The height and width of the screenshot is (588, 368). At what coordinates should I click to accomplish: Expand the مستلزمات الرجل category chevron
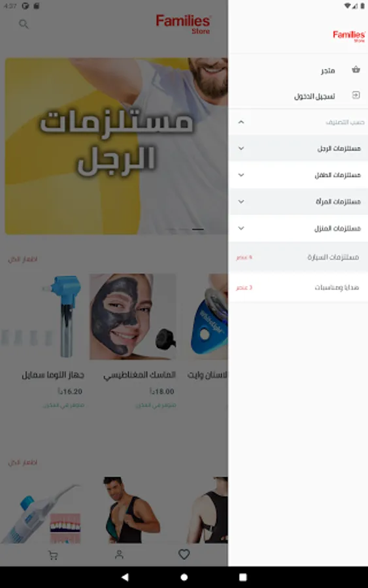(241, 148)
